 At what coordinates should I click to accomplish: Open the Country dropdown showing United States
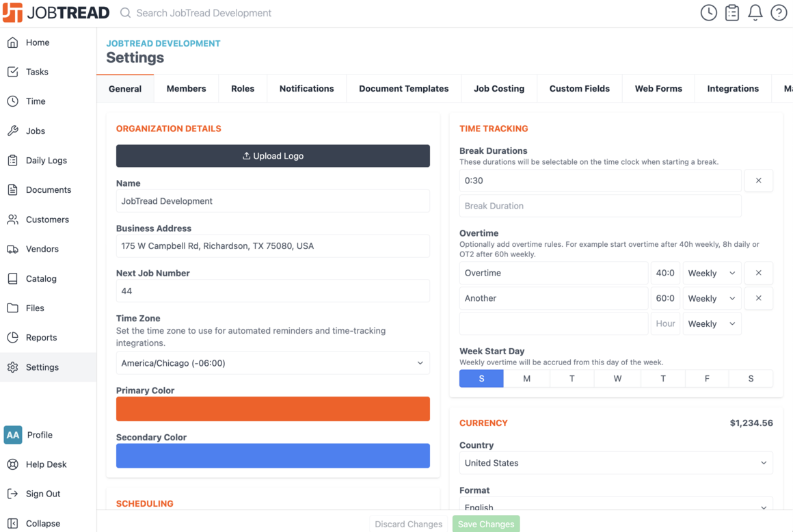616,463
